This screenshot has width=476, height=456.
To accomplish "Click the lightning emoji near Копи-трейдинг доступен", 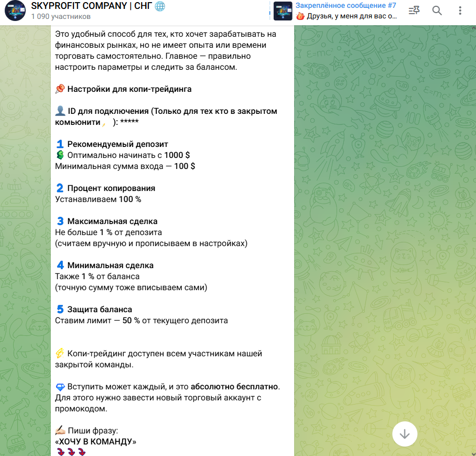I will (60, 353).
